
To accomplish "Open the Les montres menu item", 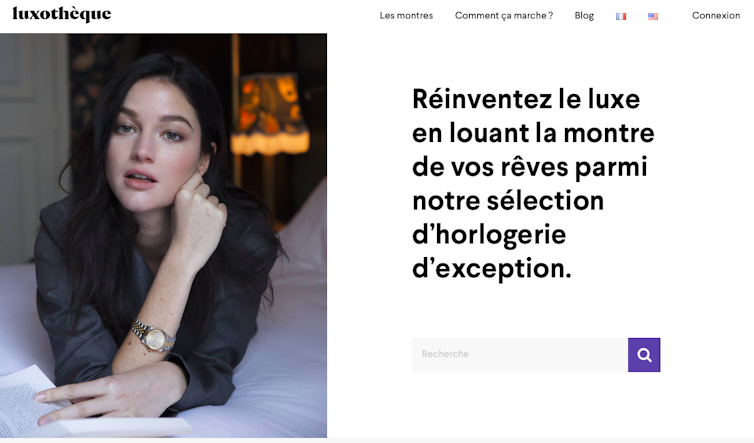I will point(406,15).
